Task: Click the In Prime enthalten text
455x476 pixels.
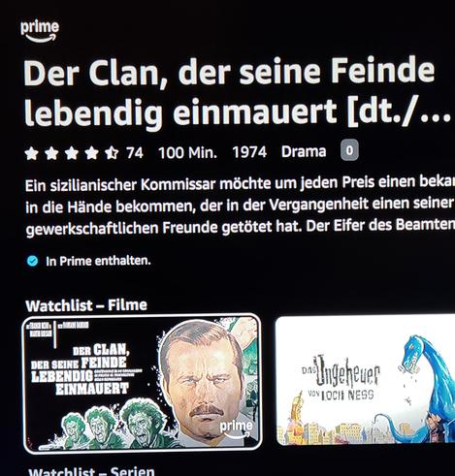Action: (x=98, y=261)
